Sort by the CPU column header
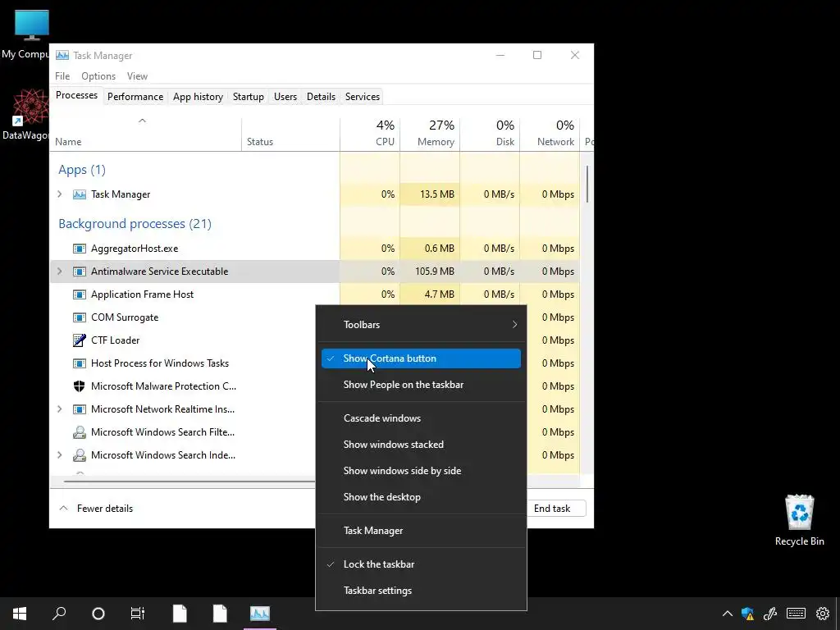Screen dimensions: 840x630 370,134
